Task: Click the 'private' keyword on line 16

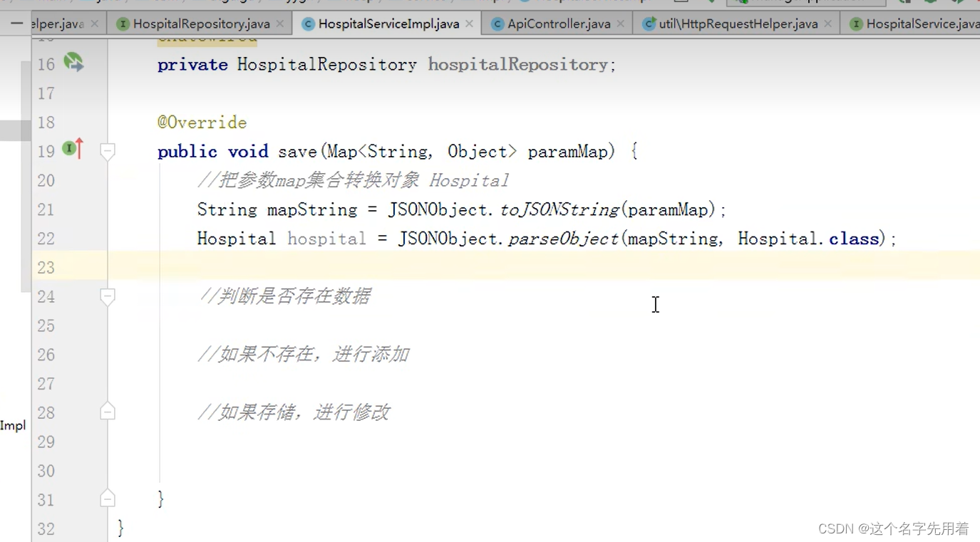Action: click(x=192, y=65)
